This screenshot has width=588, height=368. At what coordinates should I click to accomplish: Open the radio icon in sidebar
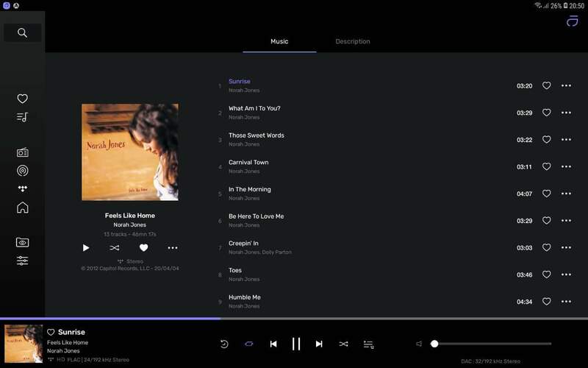(22, 152)
